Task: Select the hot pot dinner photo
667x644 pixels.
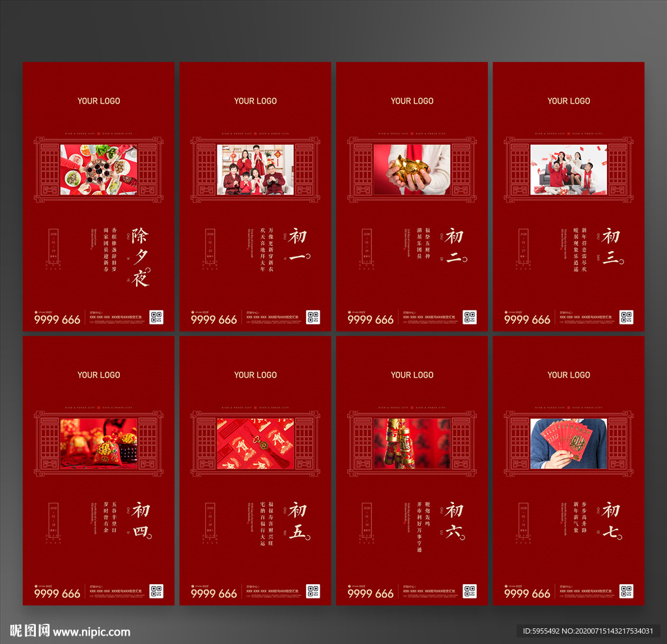Action: pyautogui.click(x=99, y=170)
